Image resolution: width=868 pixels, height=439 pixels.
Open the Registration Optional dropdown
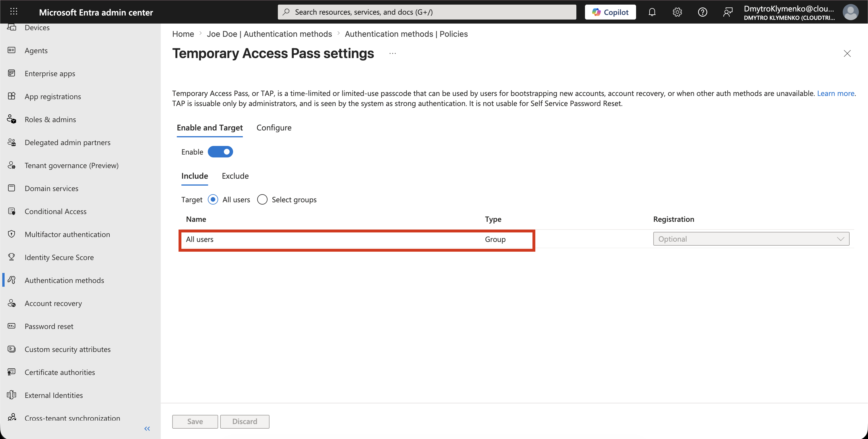pyautogui.click(x=751, y=239)
